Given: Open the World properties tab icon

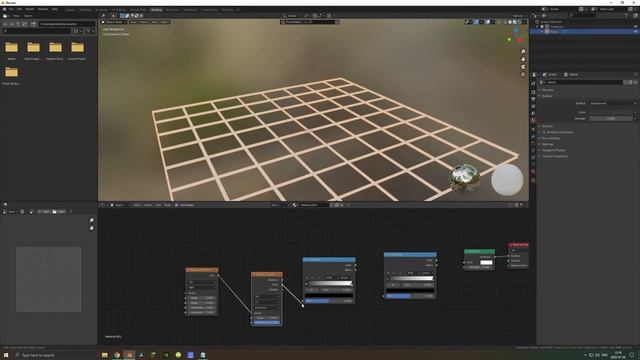Looking at the screenshot, I should coord(533,120).
